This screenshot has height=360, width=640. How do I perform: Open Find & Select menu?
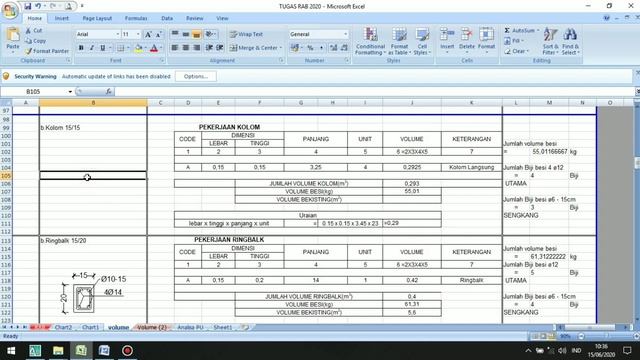(570, 41)
